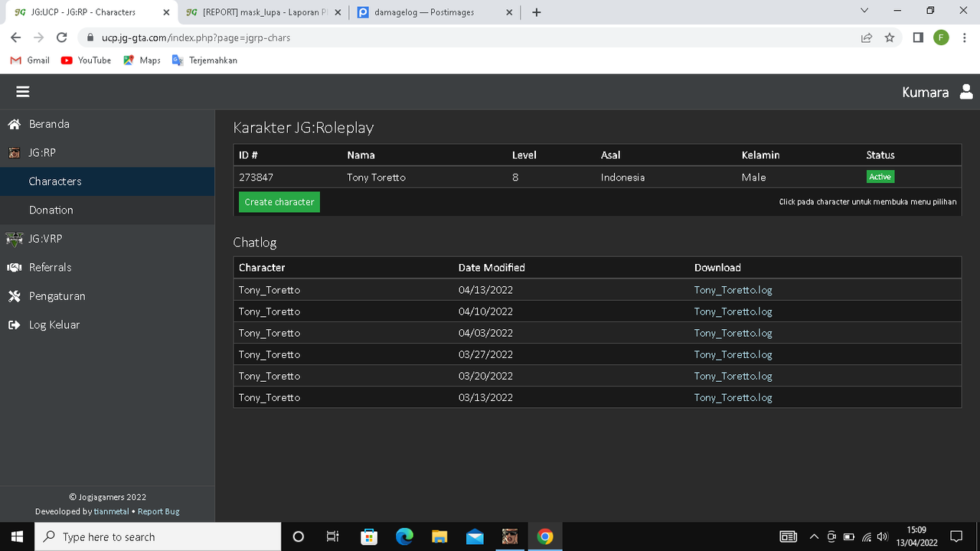Open Characters sidebar menu item
The width and height of the screenshot is (980, 551).
click(107, 181)
